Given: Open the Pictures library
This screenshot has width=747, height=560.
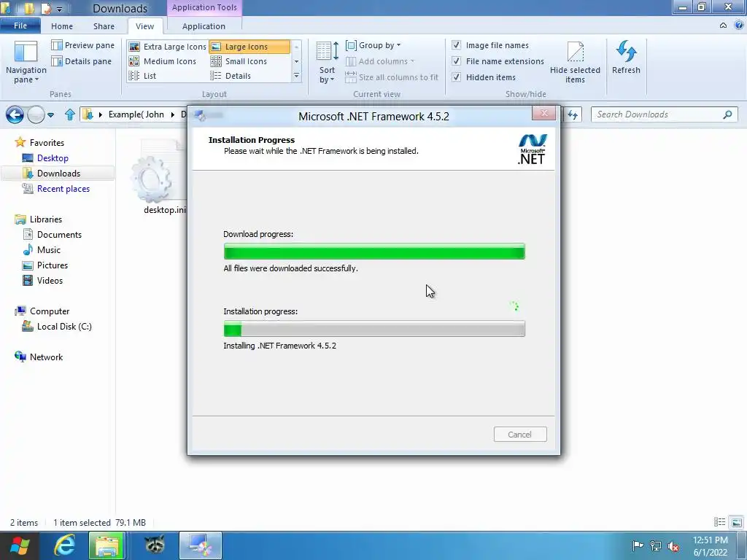Looking at the screenshot, I should 53,265.
